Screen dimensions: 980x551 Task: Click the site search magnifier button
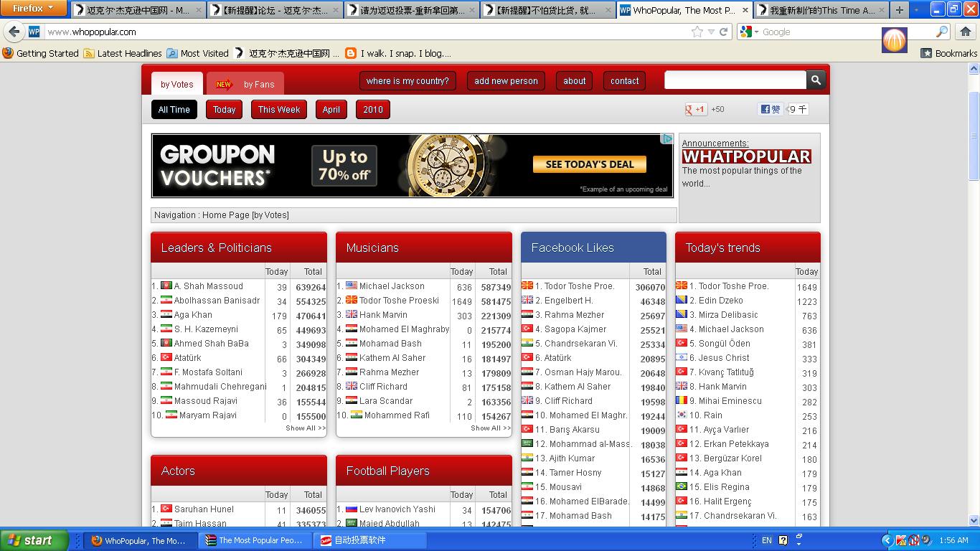pyautogui.click(x=816, y=80)
